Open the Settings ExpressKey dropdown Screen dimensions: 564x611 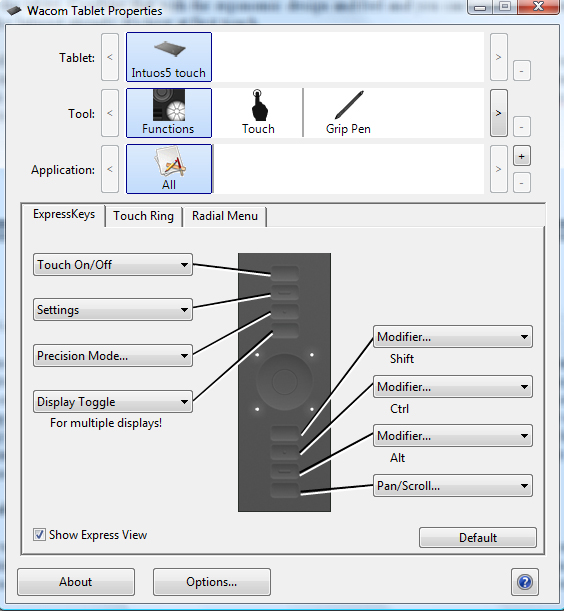[113, 310]
